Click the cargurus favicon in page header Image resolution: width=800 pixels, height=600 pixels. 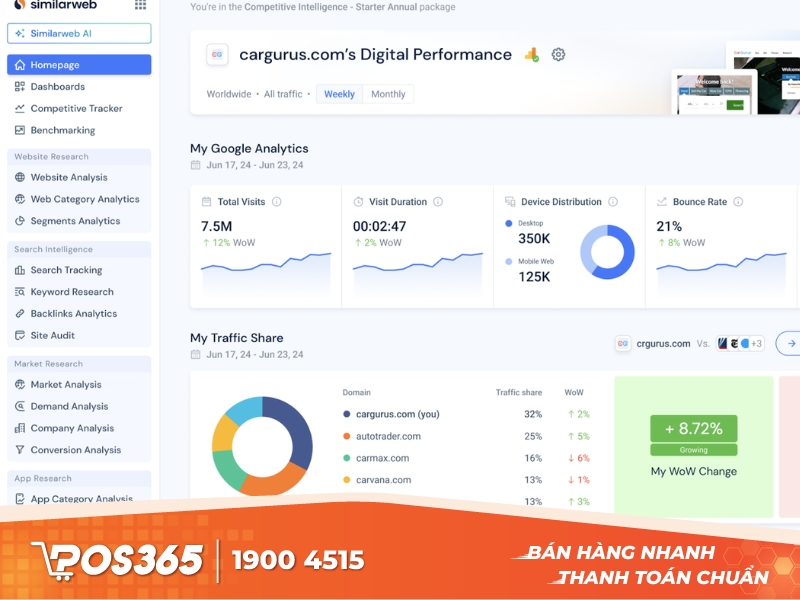click(217, 55)
